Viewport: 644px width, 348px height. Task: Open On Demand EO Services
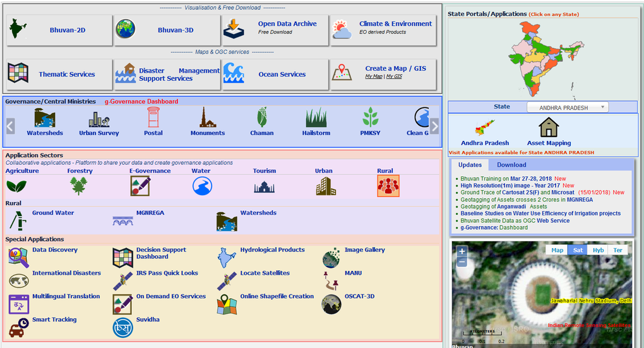pyautogui.click(x=171, y=296)
